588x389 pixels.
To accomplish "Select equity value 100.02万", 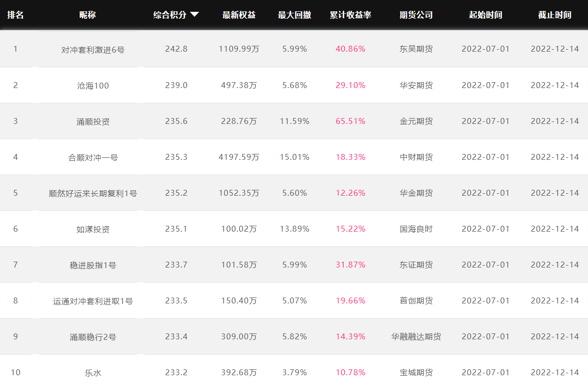I will (239, 229).
